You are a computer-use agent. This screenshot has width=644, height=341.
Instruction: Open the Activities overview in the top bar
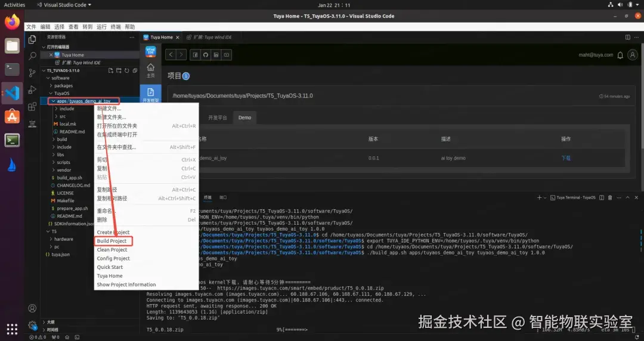click(x=14, y=5)
